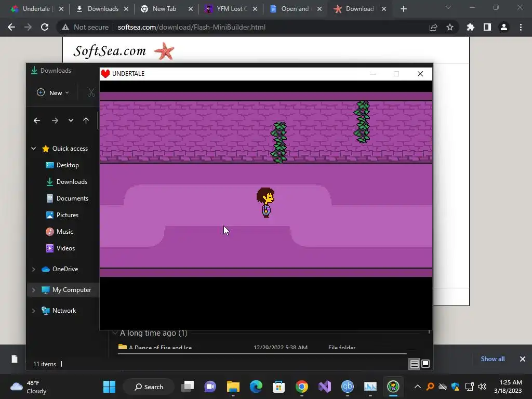Open Task View on taskbar
The width and height of the screenshot is (532, 399).
pos(188,387)
